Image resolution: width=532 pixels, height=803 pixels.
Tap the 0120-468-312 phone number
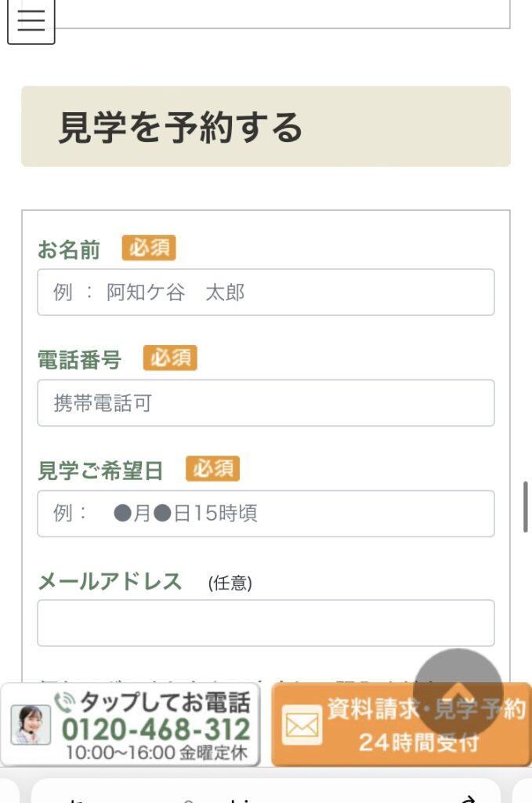click(155, 729)
